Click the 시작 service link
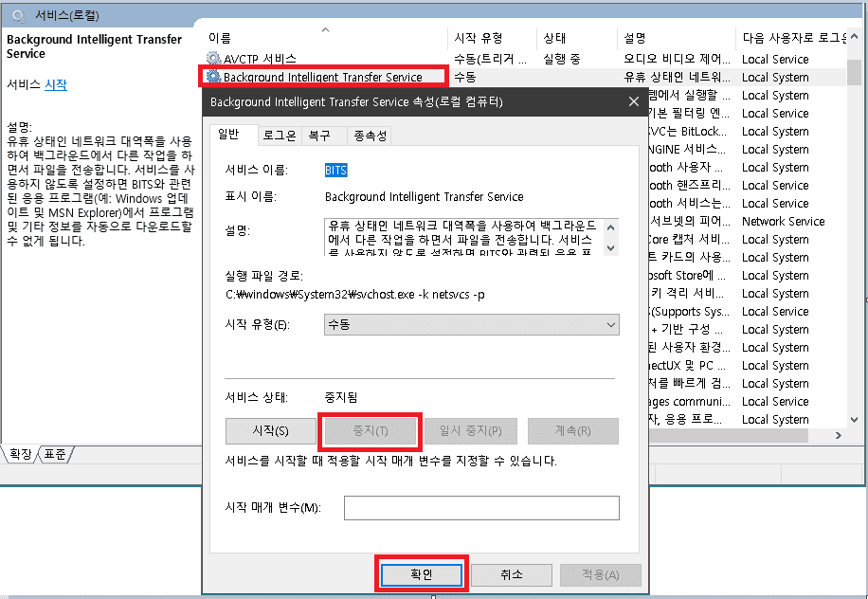This screenshot has height=599, width=868. (x=56, y=84)
